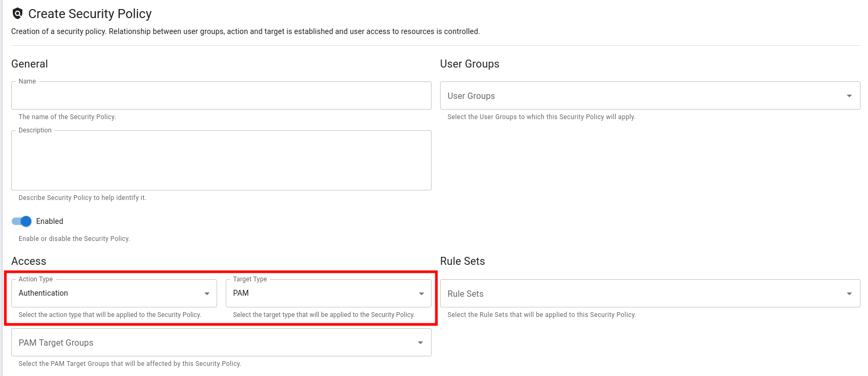Open the Action Type field showing Authentication
The height and width of the screenshot is (376, 868).
tap(106, 293)
